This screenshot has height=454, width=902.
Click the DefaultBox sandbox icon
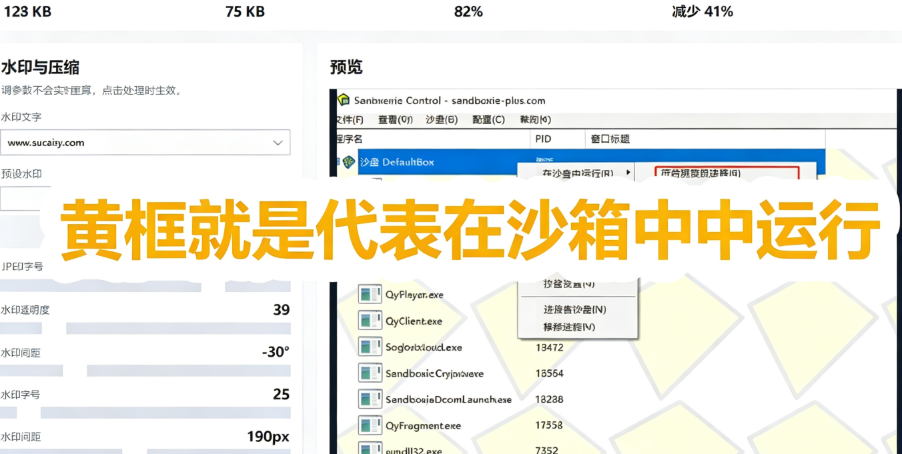tap(348, 162)
